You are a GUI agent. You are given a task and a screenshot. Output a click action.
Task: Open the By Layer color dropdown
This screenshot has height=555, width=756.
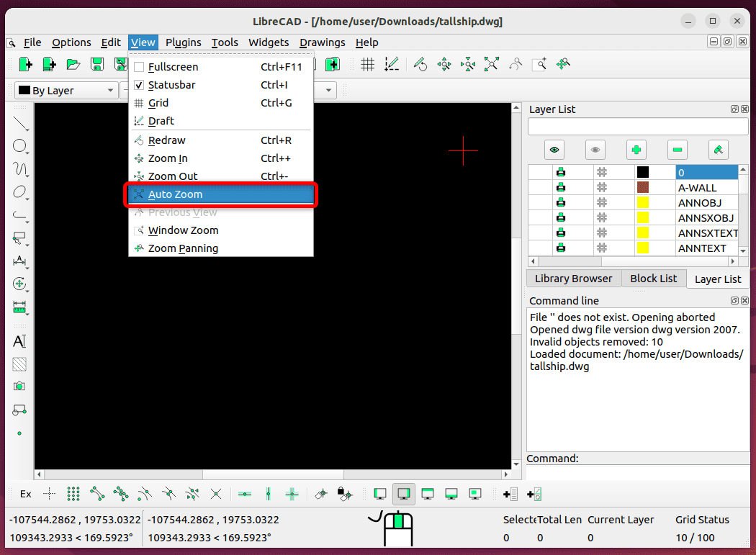pyautogui.click(x=66, y=90)
